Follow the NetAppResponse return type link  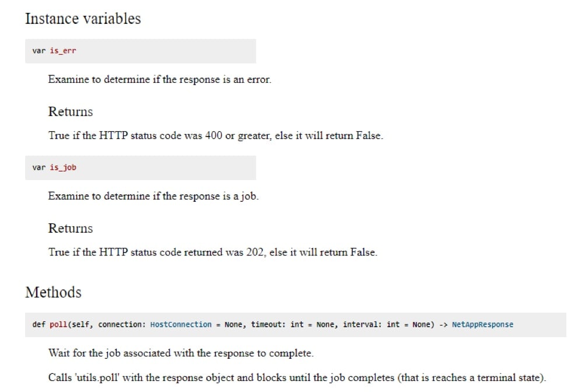coord(482,324)
